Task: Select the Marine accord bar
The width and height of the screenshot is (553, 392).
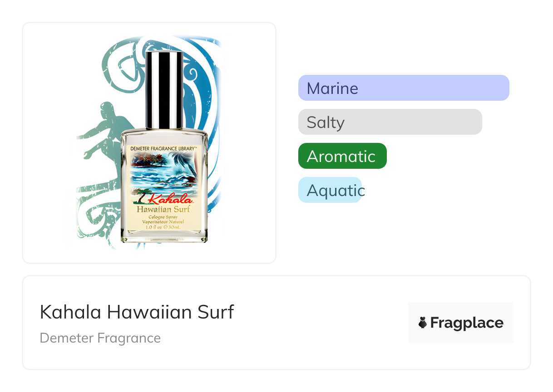Action: click(403, 88)
